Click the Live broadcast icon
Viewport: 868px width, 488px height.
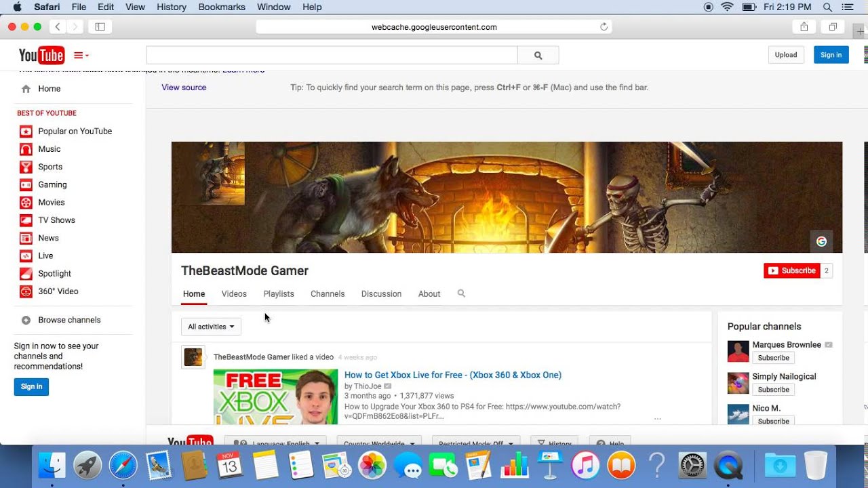click(x=26, y=256)
